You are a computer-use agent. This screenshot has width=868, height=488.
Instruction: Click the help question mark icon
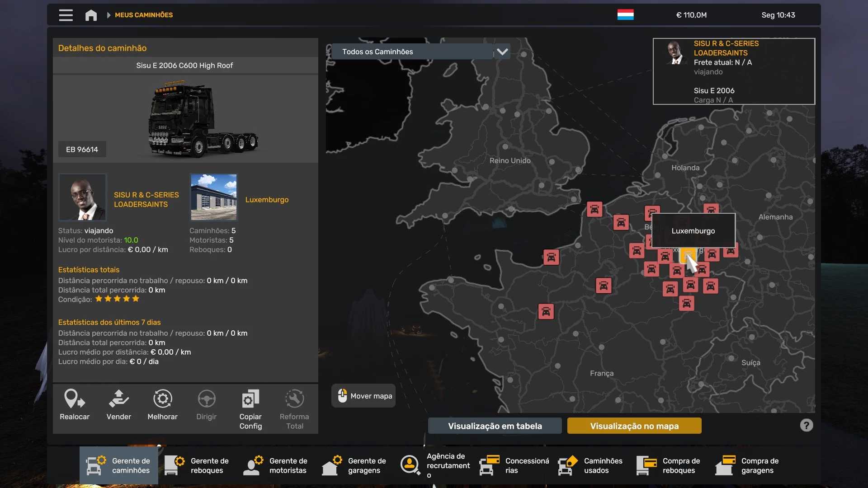(x=806, y=425)
